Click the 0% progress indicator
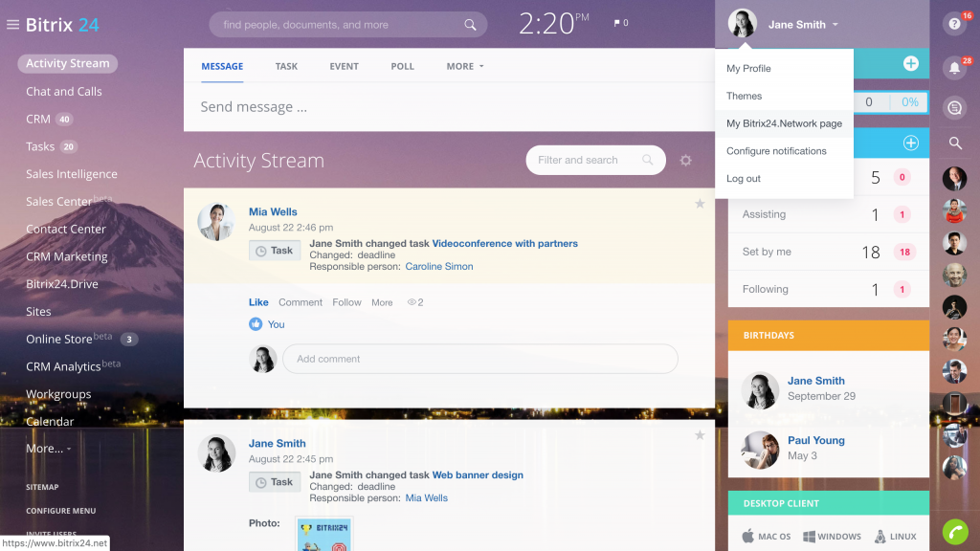Image resolution: width=980 pixels, height=551 pixels. pyautogui.click(x=910, y=101)
